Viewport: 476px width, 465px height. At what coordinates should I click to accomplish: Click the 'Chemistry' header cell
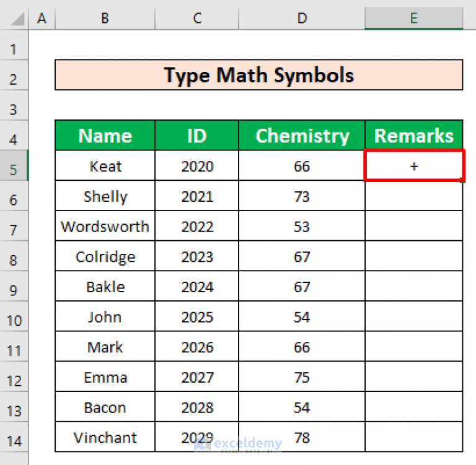click(302, 135)
